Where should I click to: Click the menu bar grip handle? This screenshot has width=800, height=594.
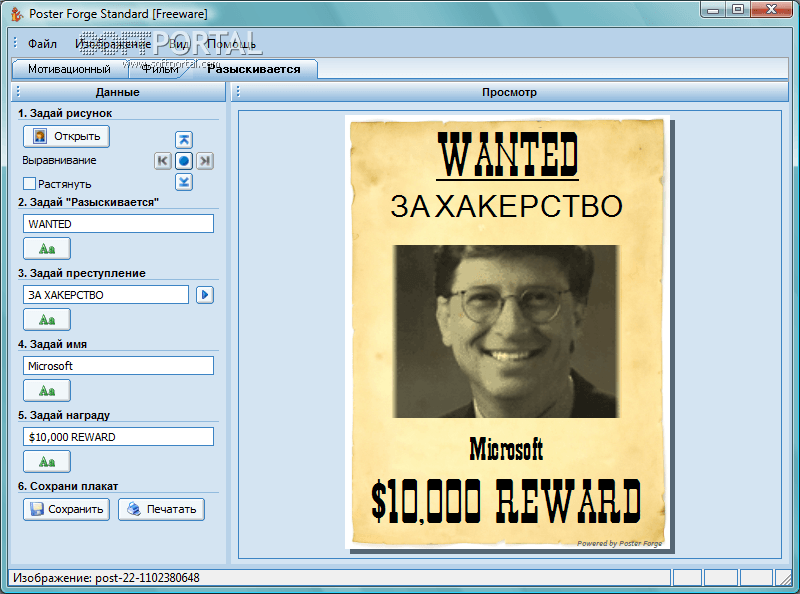pos(15,42)
